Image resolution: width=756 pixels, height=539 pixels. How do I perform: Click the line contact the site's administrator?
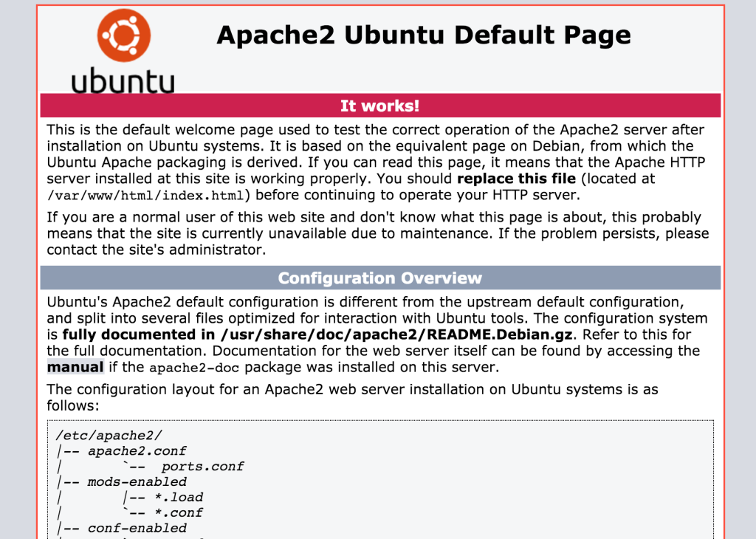[157, 250]
